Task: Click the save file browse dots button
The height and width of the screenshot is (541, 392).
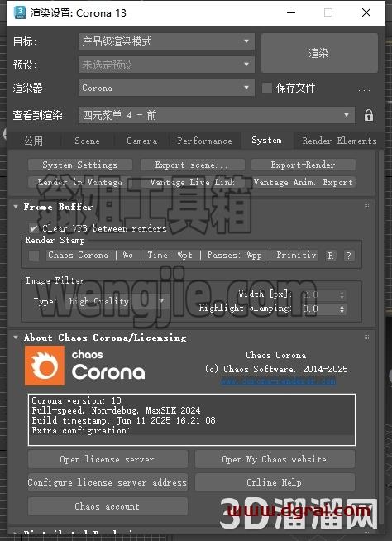Action: pyautogui.click(x=364, y=89)
